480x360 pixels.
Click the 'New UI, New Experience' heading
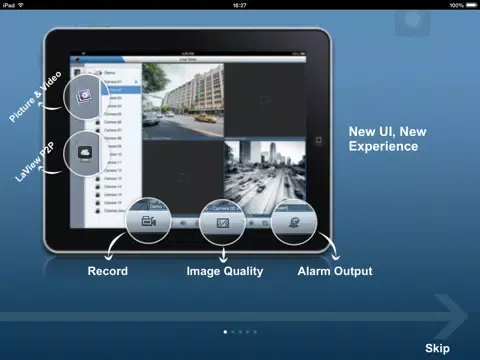[x=388, y=139]
